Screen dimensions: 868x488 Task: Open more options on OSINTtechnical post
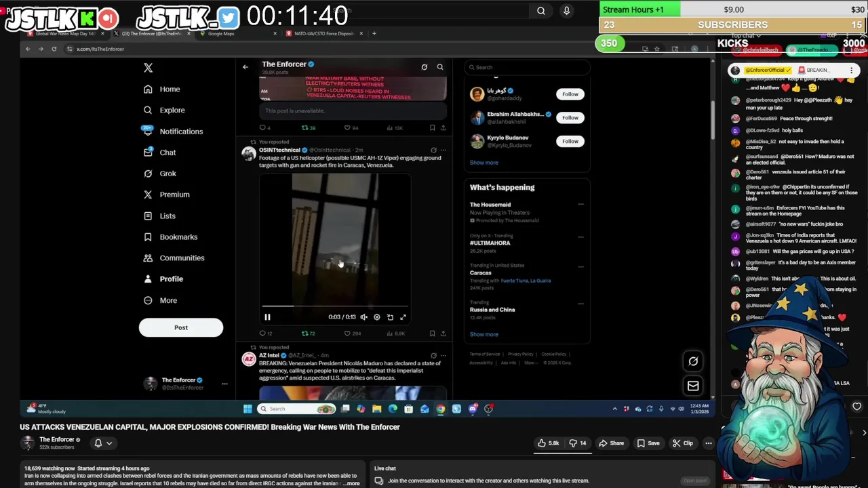(443, 150)
